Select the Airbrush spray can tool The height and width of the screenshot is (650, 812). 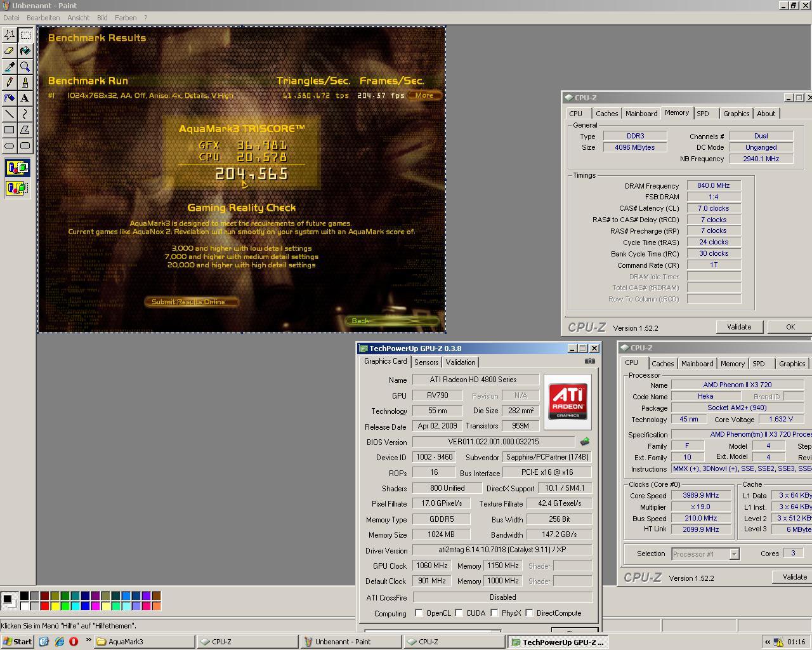pos(10,98)
